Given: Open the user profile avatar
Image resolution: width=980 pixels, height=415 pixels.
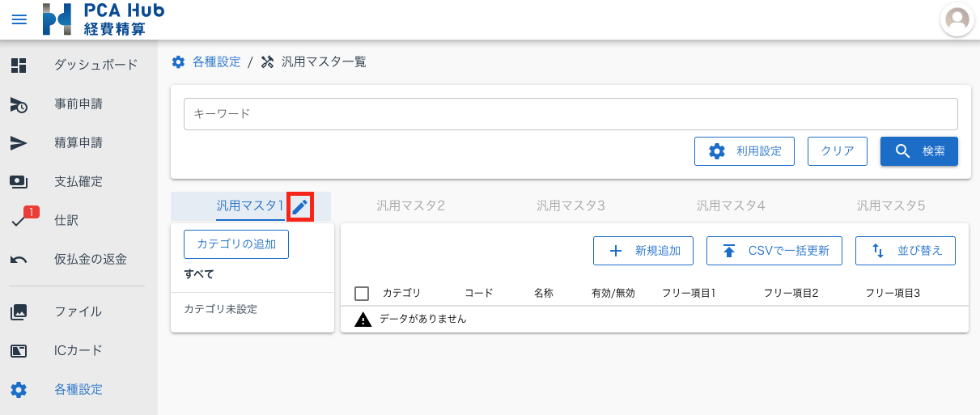Looking at the screenshot, I should (957, 19).
